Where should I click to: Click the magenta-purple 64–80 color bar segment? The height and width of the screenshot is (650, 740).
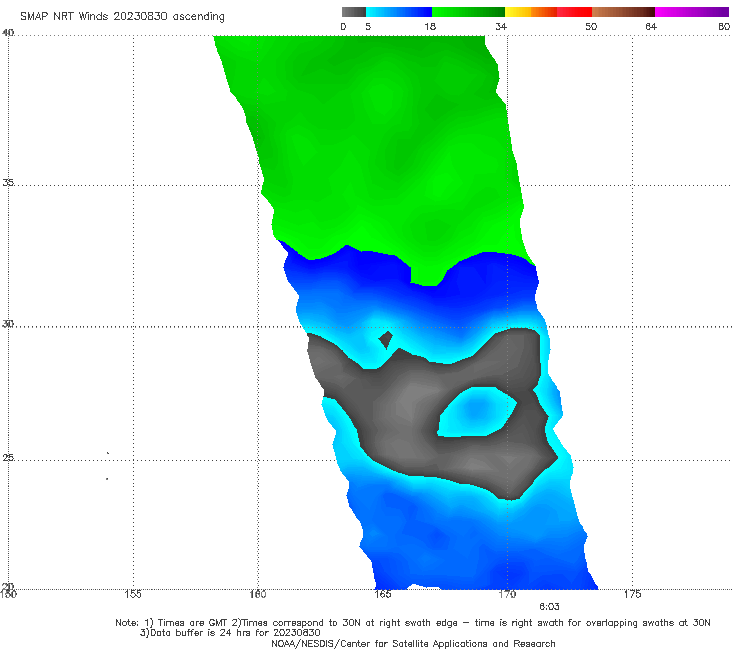[692, 12]
